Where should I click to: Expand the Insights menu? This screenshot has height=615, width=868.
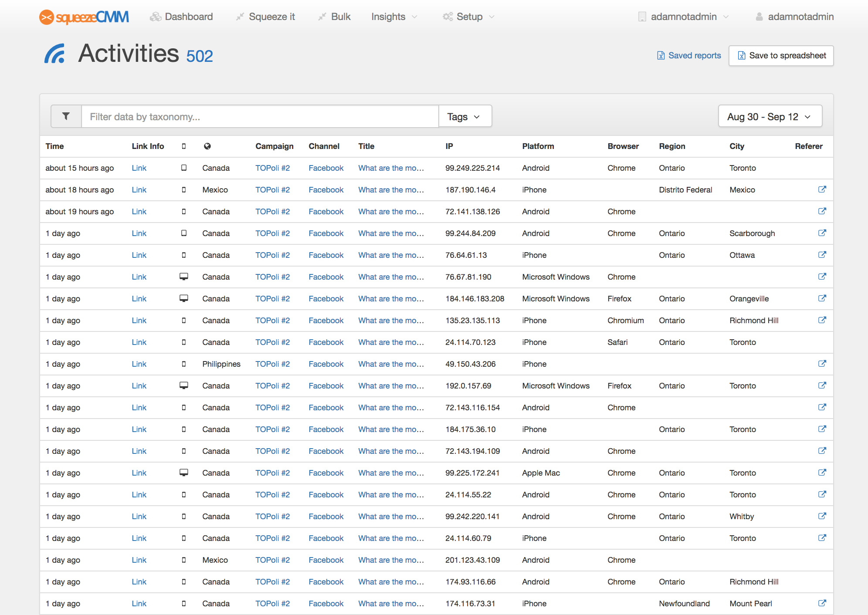(394, 17)
